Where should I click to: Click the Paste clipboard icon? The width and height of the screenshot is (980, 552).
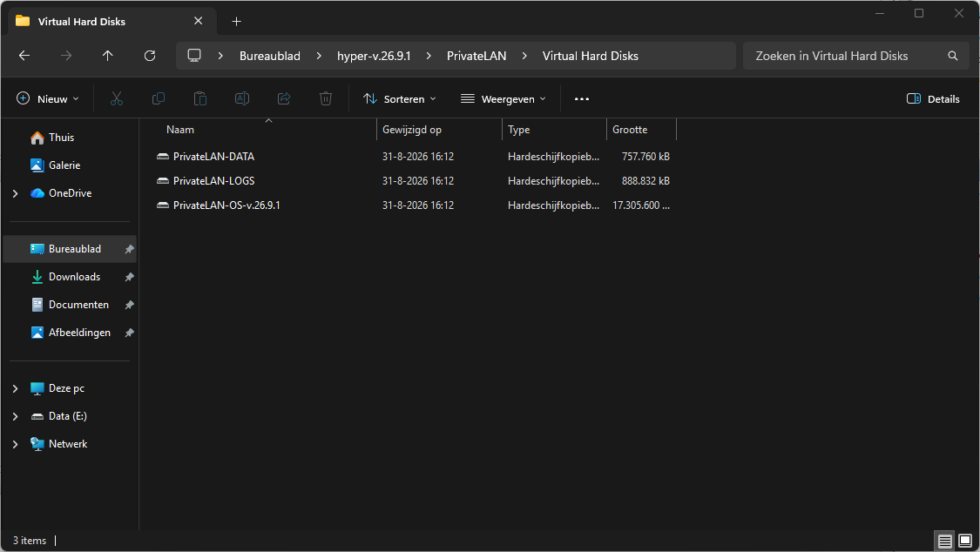coord(200,98)
